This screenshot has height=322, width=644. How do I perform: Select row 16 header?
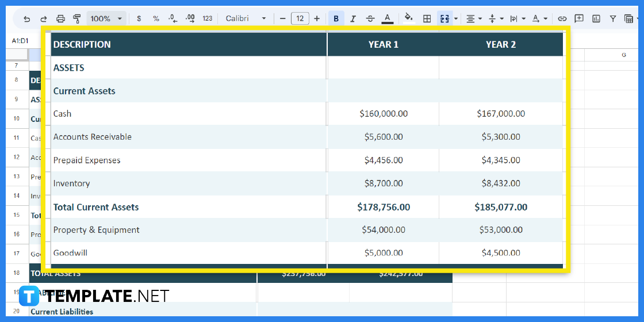pyautogui.click(x=17, y=234)
